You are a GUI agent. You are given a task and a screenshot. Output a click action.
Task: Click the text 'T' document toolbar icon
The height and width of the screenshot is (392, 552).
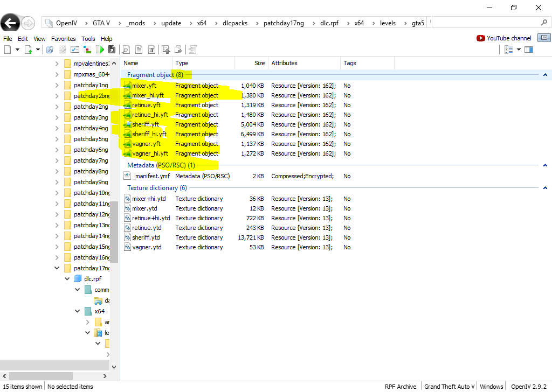(151, 50)
